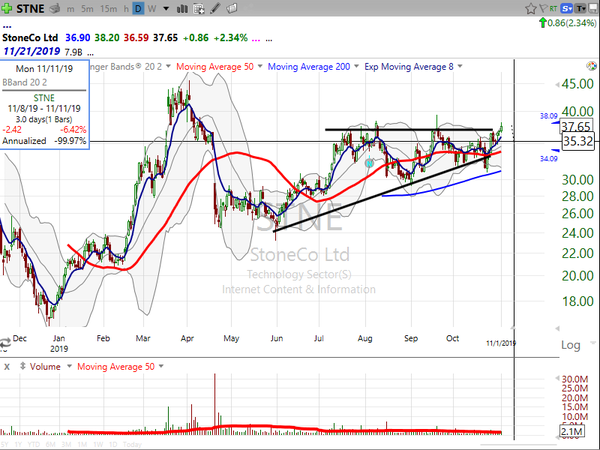The width and height of the screenshot is (600, 450).
Task: Click the 7.9B market cap value
Action: click(x=73, y=52)
